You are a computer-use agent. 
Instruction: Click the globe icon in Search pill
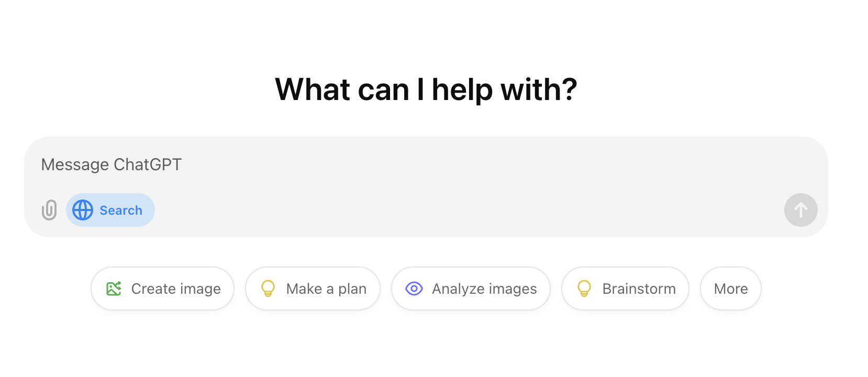pyautogui.click(x=83, y=210)
